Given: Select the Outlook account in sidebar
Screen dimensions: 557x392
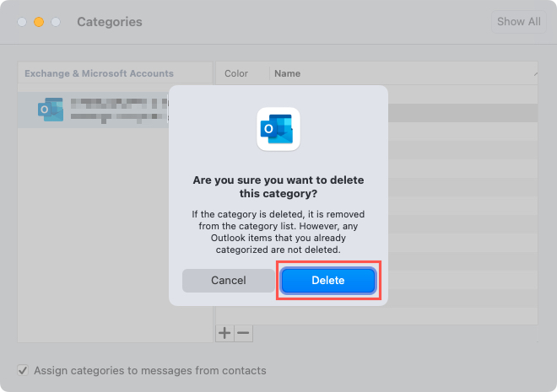Looking at the screenshot, I should click(x=94, y=110).
